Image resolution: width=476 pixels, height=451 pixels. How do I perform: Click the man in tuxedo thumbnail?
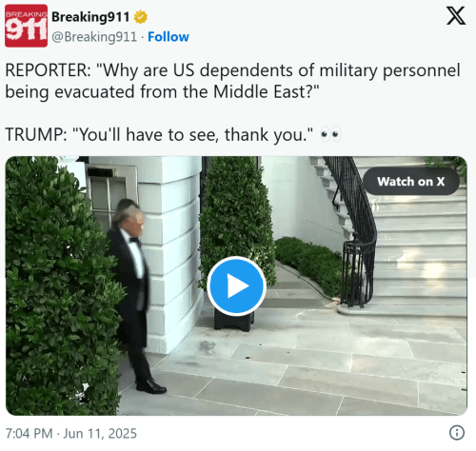coord(133,295)
